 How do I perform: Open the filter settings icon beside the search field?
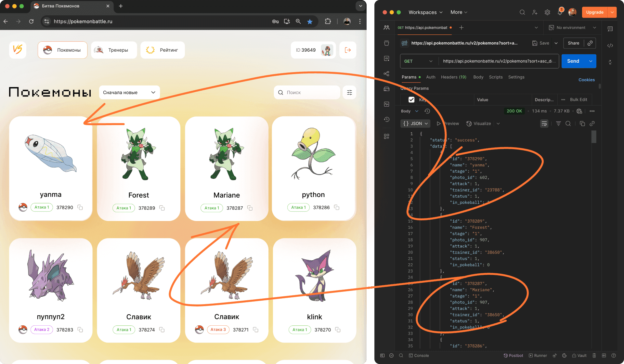(x=349, y=93)
